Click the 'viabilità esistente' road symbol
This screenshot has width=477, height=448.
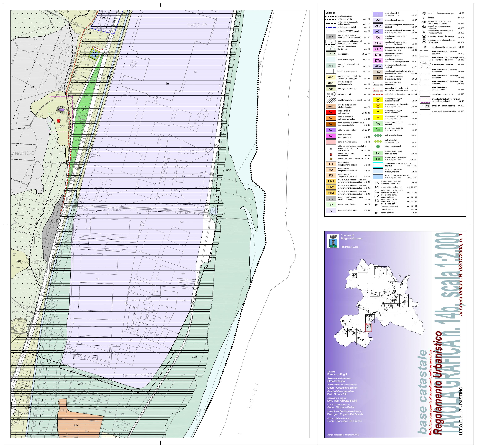[x=378, y=84]
